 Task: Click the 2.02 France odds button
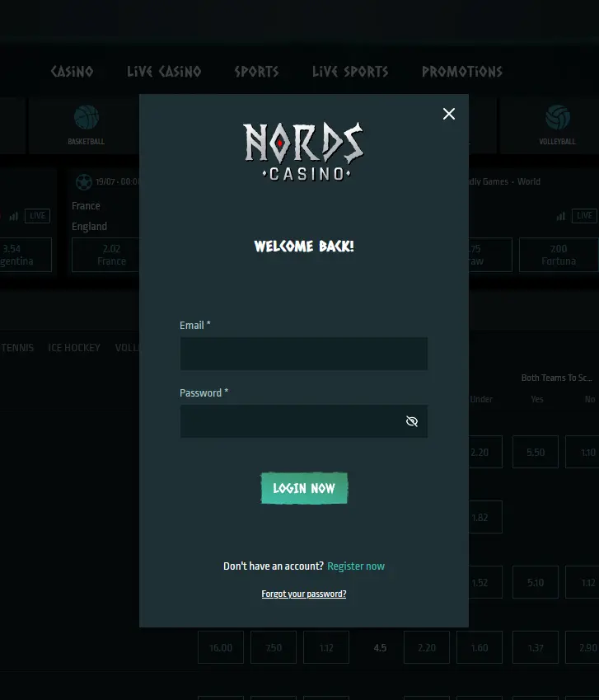point(105,255)
